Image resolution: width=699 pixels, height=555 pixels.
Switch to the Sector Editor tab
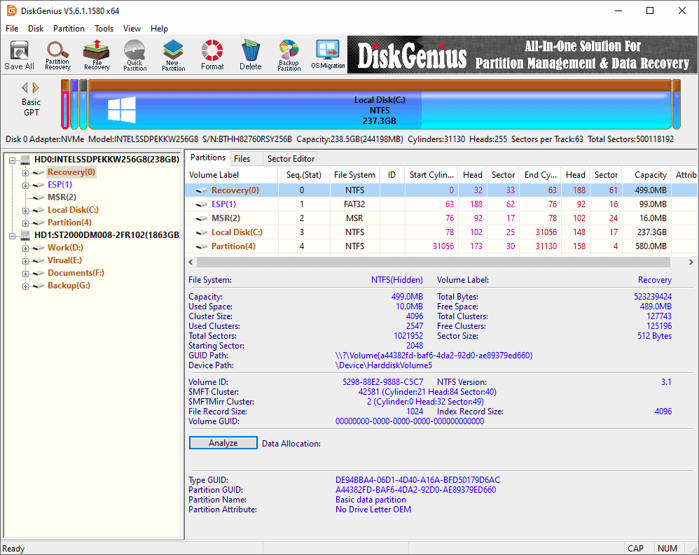point(291,159)
